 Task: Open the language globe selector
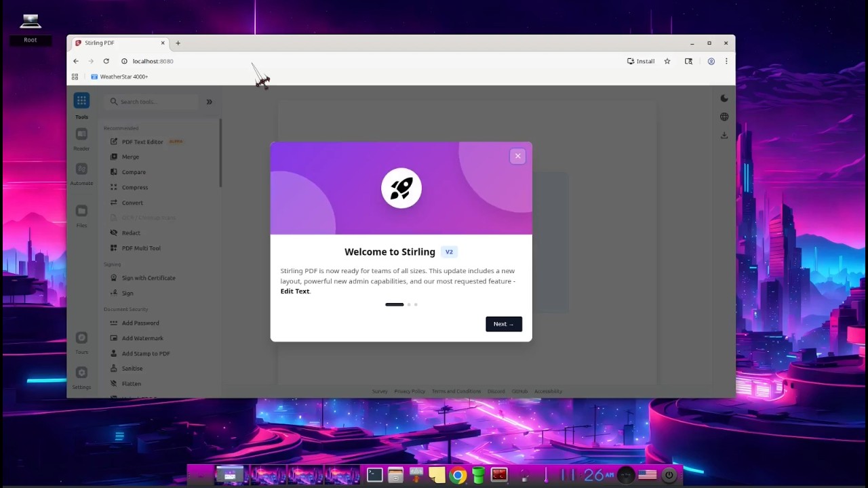point(724,117)
